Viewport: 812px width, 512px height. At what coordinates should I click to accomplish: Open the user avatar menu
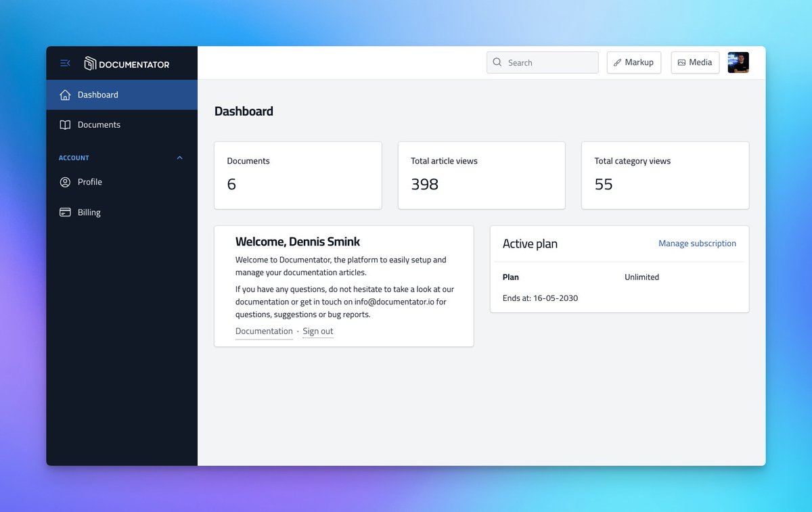(738, 62)
